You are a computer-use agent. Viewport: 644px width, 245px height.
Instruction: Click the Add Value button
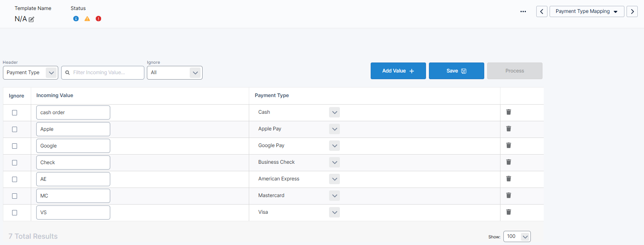tap(398, 71)
